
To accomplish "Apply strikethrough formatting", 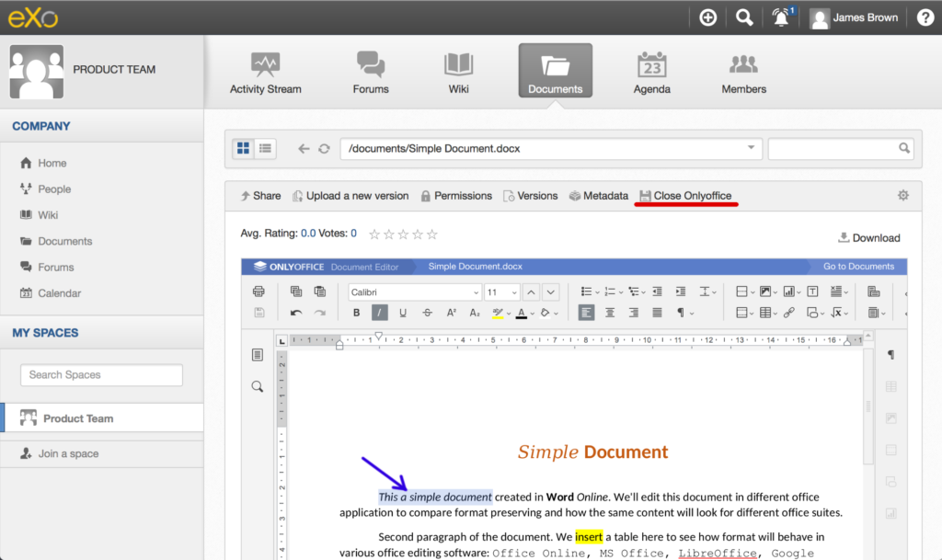I will point(427,313).
